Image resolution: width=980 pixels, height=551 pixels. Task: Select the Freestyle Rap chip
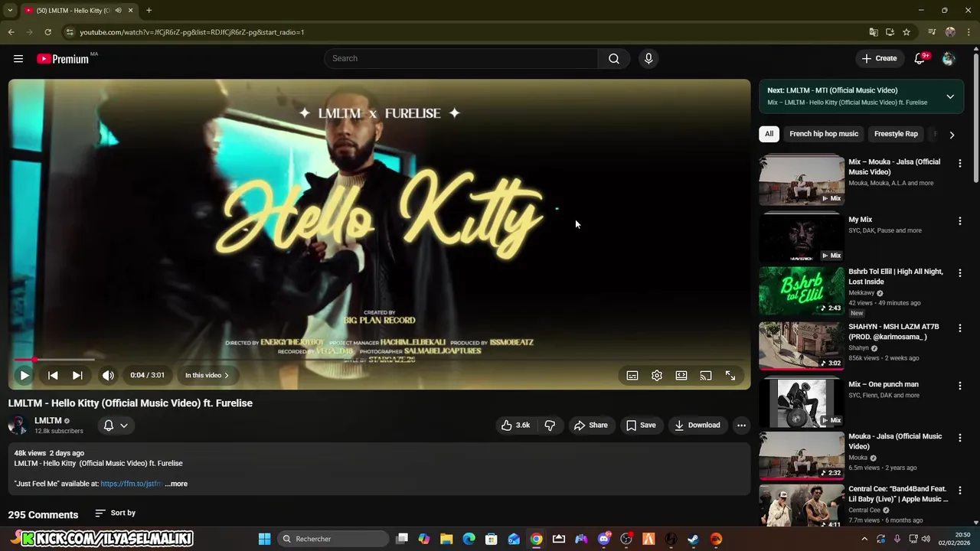click(896, 134)
